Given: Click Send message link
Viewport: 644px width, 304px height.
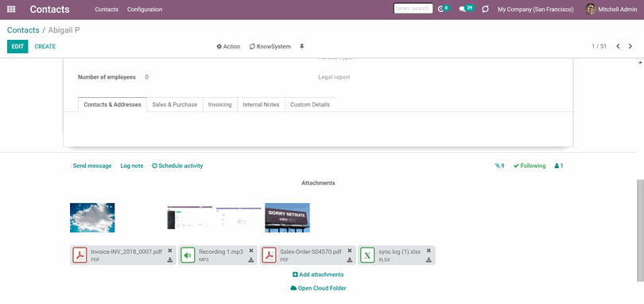Looking at the screenshot, I should click(x=92, y=166).
